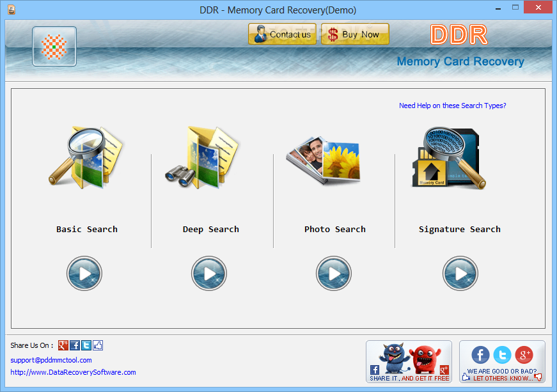Click the Photo Search pictures icon
Viewport: 557px width, 392px height.
(323, 161)
